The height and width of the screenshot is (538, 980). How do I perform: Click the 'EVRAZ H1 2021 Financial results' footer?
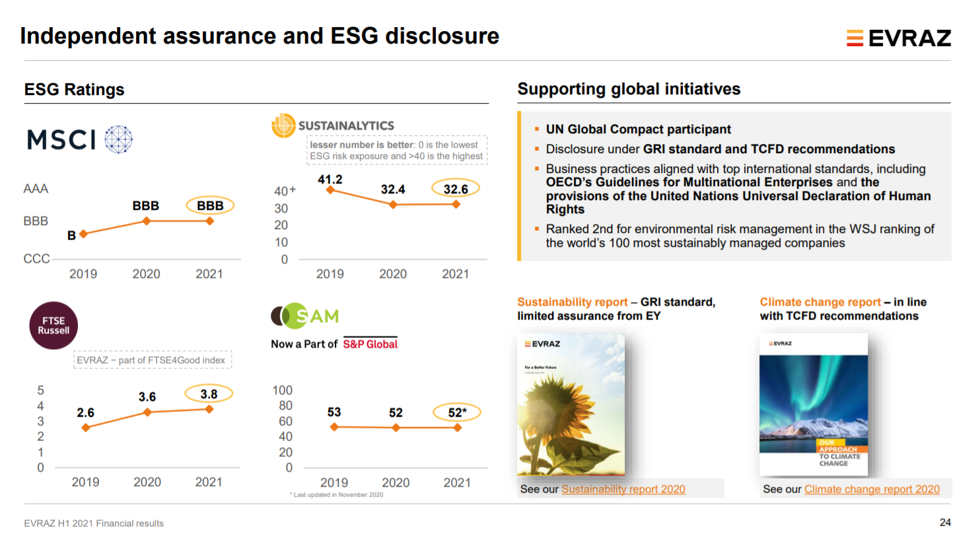[x=94, y=523]
